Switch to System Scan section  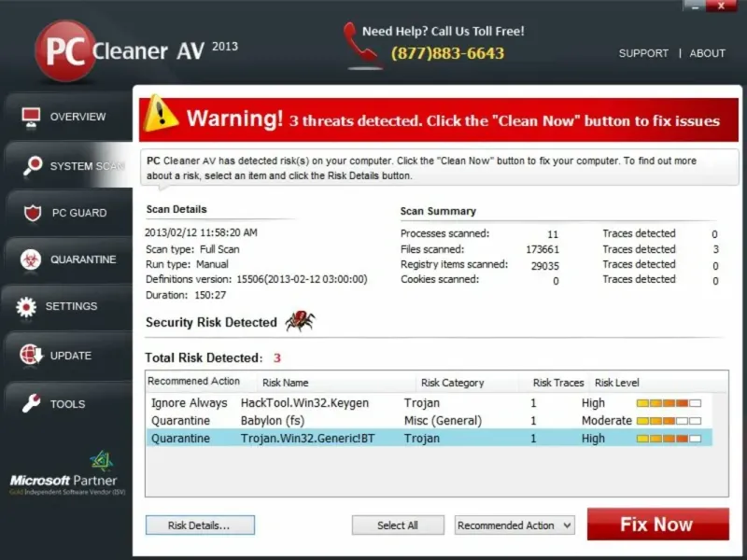click(68, 166)
